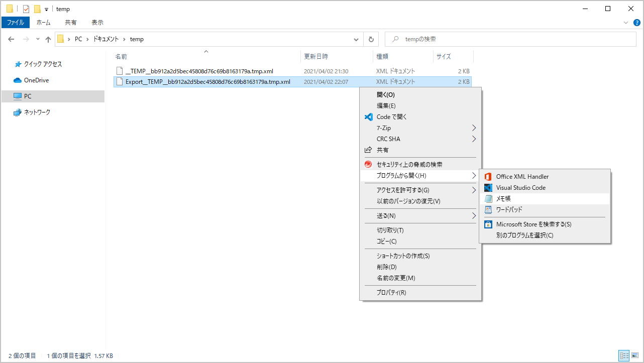Choose メモ帳 in the open-with submenu
This screenshot has height=363, width=644.
click(503, 199)
